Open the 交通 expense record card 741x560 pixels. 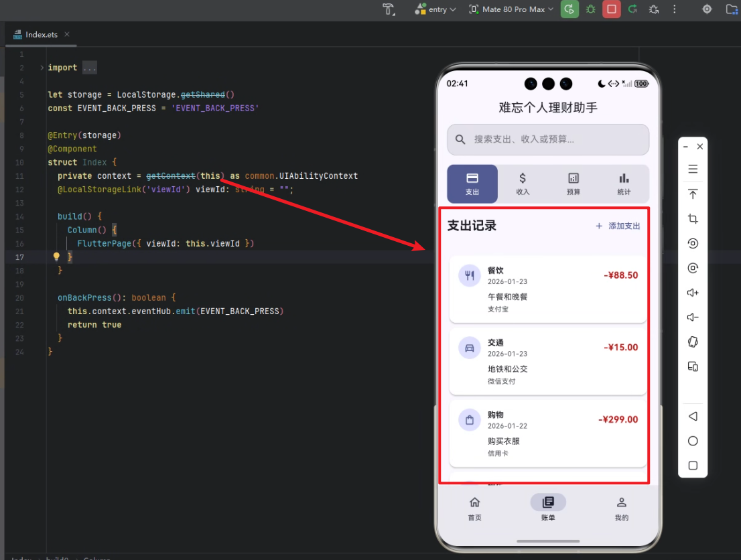[547, 362]
